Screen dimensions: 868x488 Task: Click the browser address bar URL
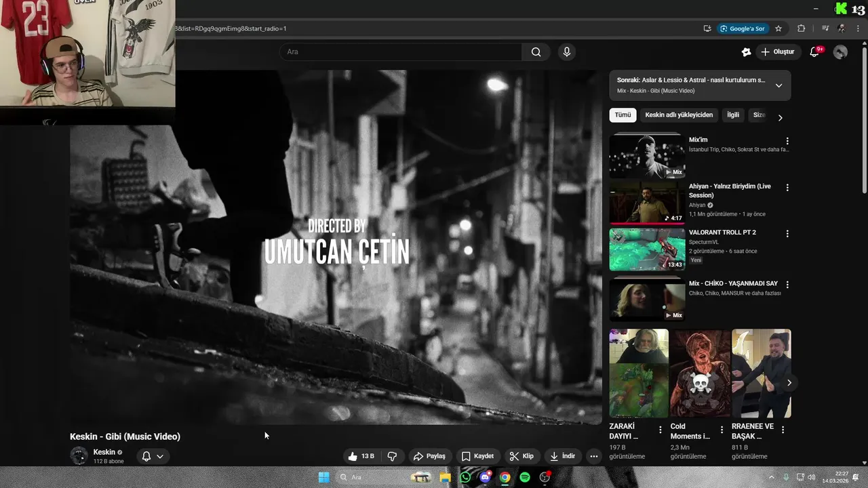(231, 28)
